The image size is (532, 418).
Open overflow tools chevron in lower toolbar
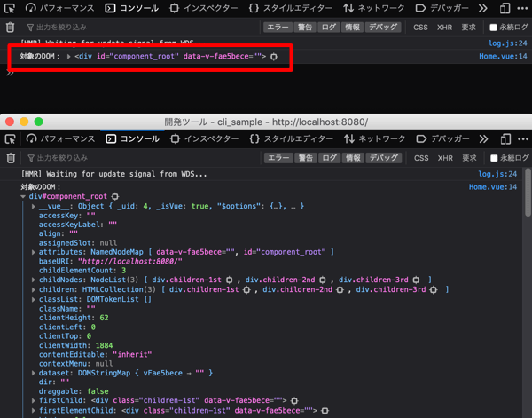[483, 138]
